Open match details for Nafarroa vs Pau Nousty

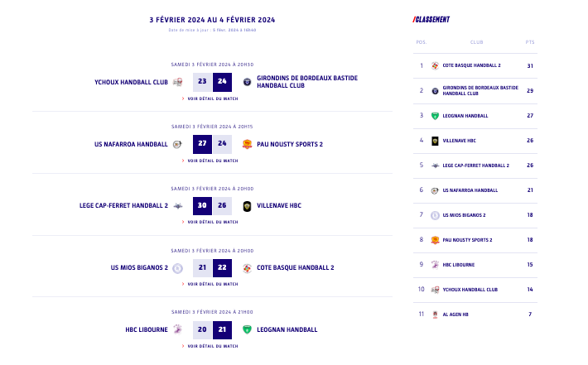[x=212, y=161]
